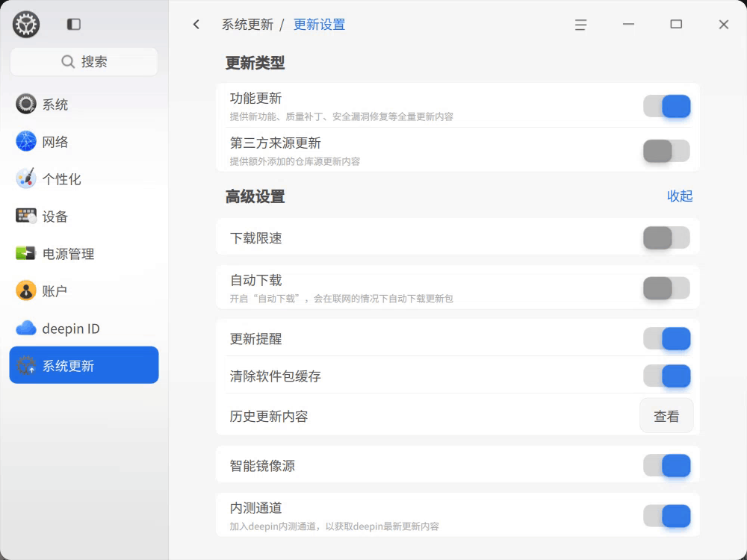Image resolution: width=747 pixels, height=560 pixels.
Task: Select 电源管理 in the sidebar
Action: tap(84, 253)
